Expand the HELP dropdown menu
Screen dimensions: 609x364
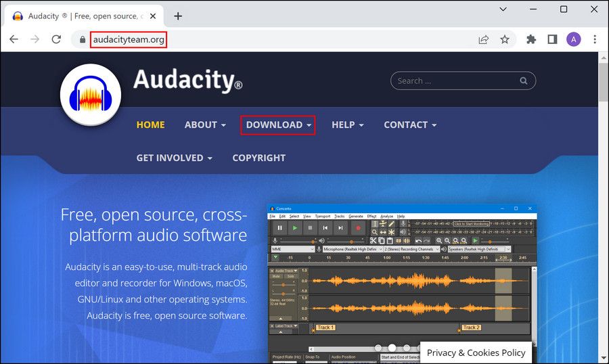(348, 124)
